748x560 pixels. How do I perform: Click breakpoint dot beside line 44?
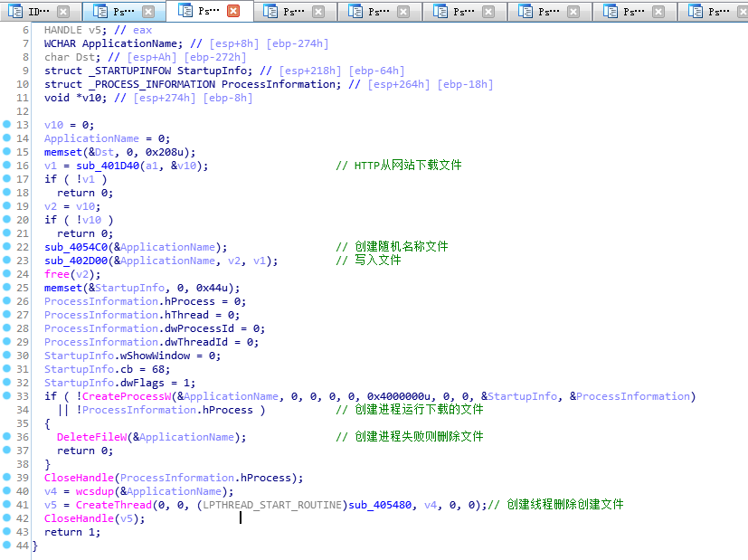point(6,545)
